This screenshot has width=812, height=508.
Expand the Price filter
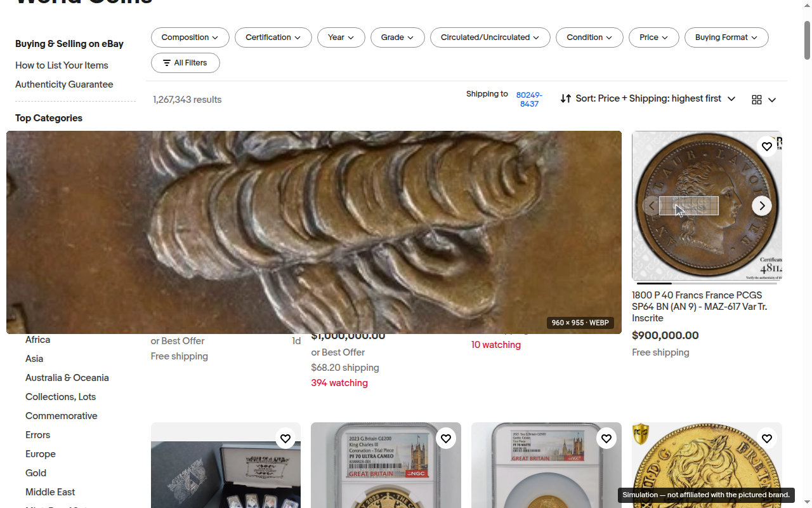[654, 37]
